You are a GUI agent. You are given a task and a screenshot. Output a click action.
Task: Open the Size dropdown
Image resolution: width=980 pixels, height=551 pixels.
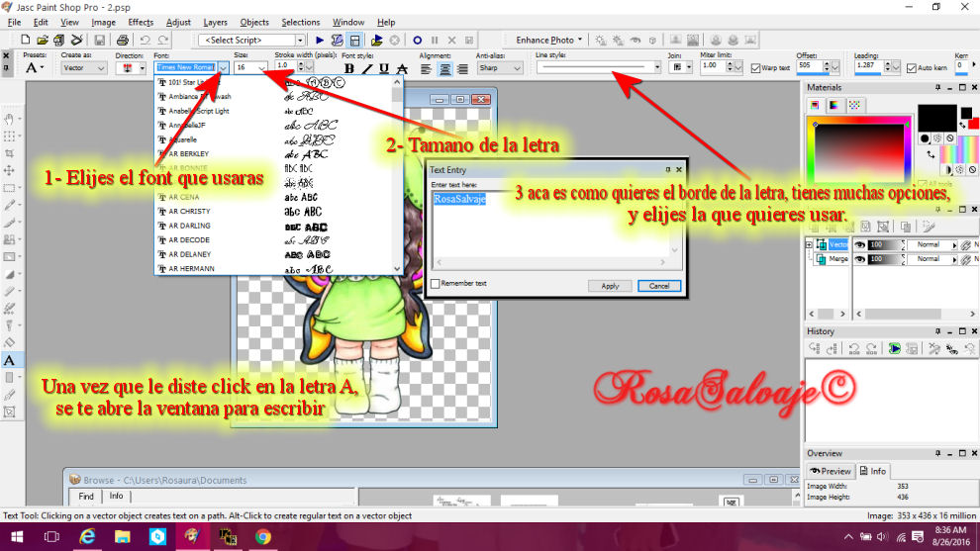pyautogui.click(x=261, y=67)
